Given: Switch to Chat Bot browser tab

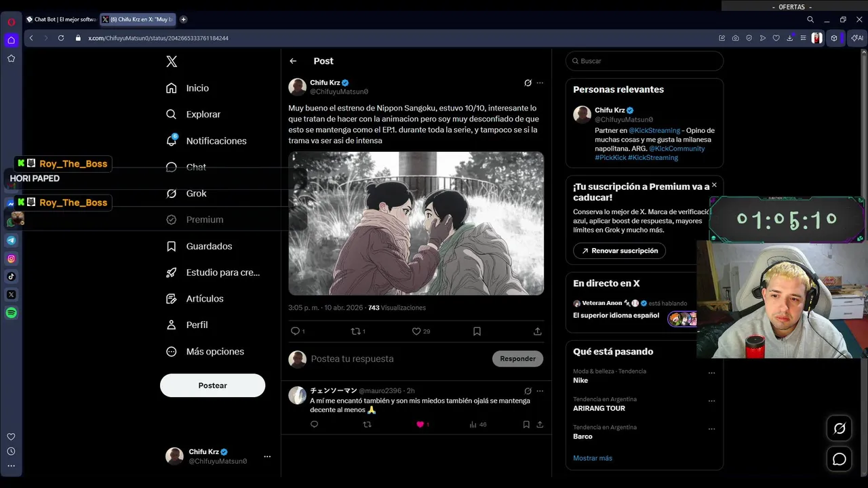Looking at the screenshot, I should 61,20.
